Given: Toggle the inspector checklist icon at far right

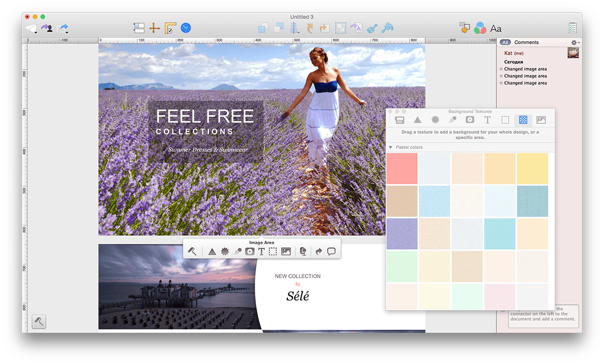Looking at the screenshot, I should click(x=573, y=28).
